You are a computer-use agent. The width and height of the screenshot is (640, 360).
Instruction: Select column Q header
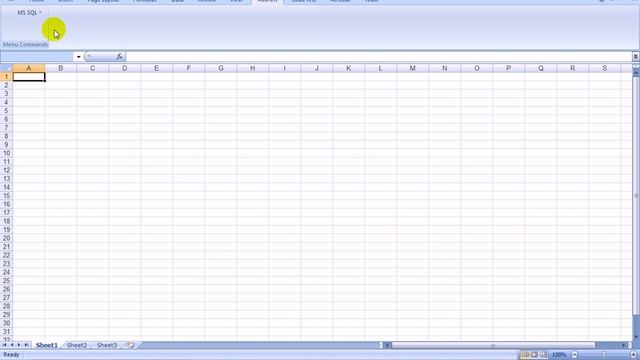pos(540,68)
